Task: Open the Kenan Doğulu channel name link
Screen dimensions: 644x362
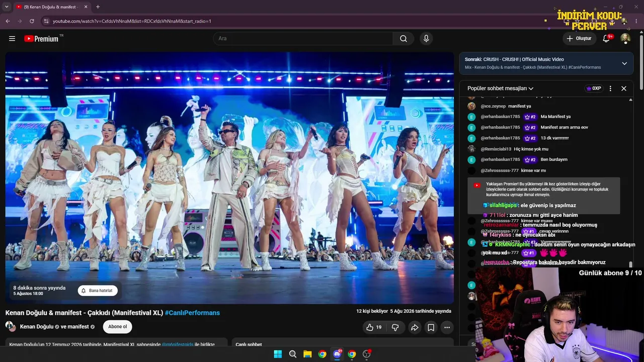Action: click(37, 327)
